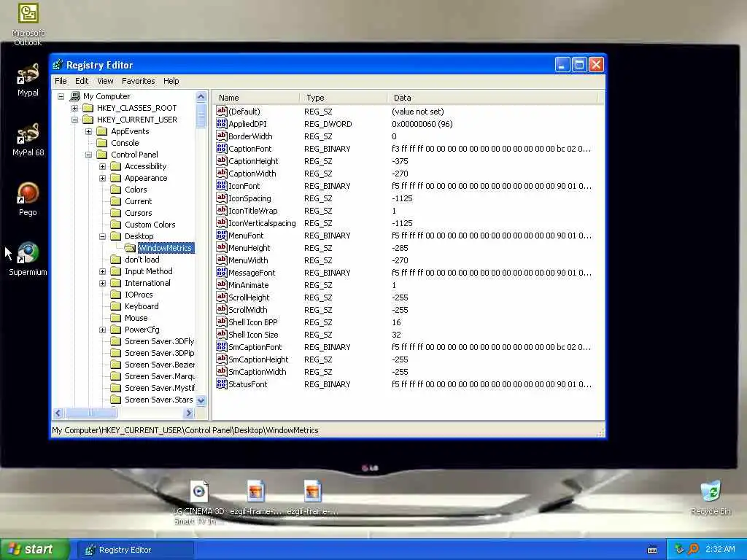Open the Help menu

pyautogui.click(x=171, y=81)
